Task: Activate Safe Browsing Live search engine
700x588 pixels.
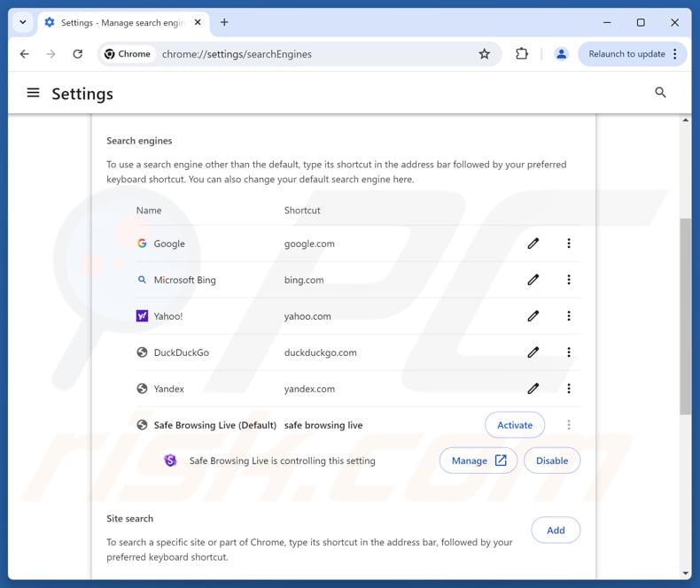Action: point(515,425)
